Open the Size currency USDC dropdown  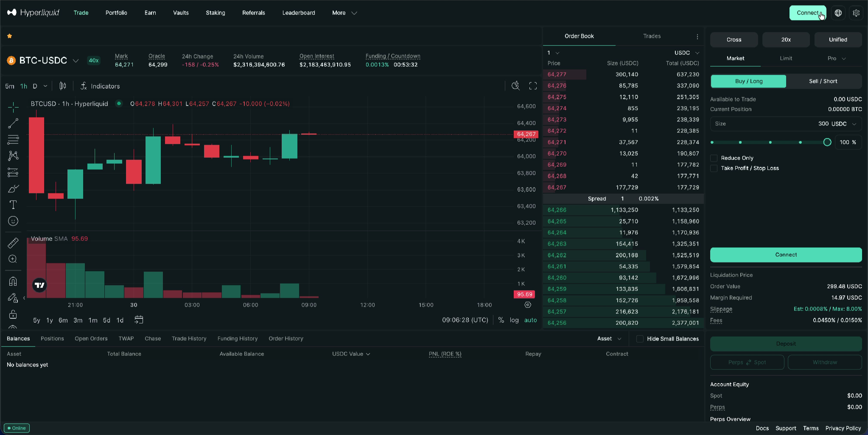pos(838,124)
